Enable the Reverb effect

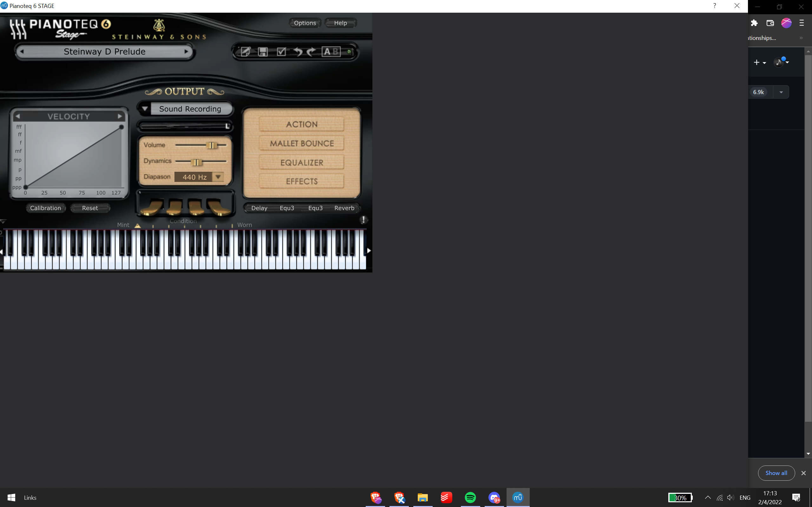click(x=344, y=208)
